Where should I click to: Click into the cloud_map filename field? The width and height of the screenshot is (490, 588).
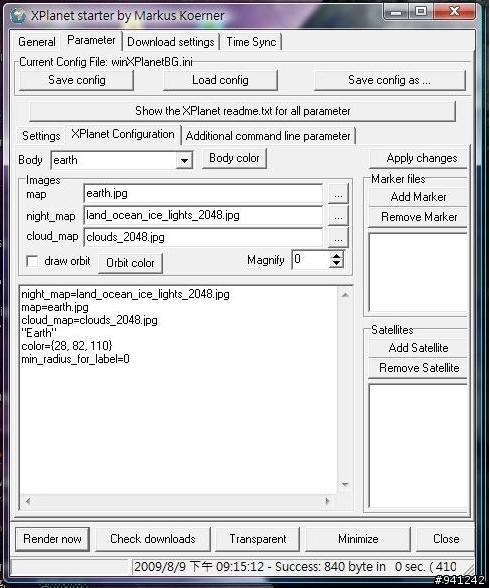click(203, 237)
